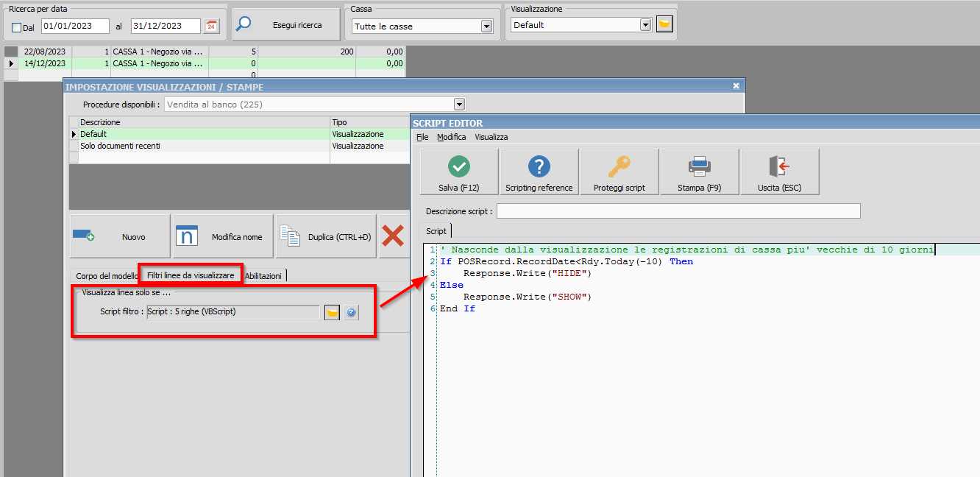This screenshot has height=477, width=980.
Task: Click the 14/12/2023 date cell
Action: (x=45, y=63)
